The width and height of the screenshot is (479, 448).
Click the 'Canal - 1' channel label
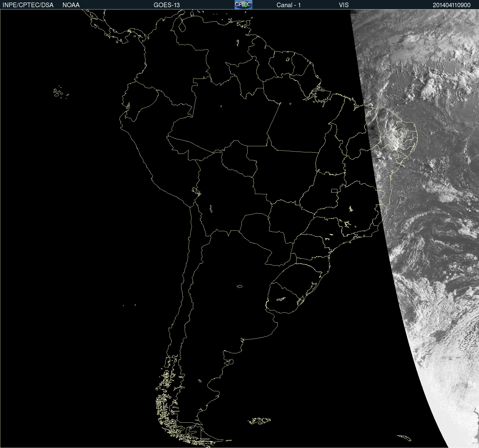coord(288,5)
